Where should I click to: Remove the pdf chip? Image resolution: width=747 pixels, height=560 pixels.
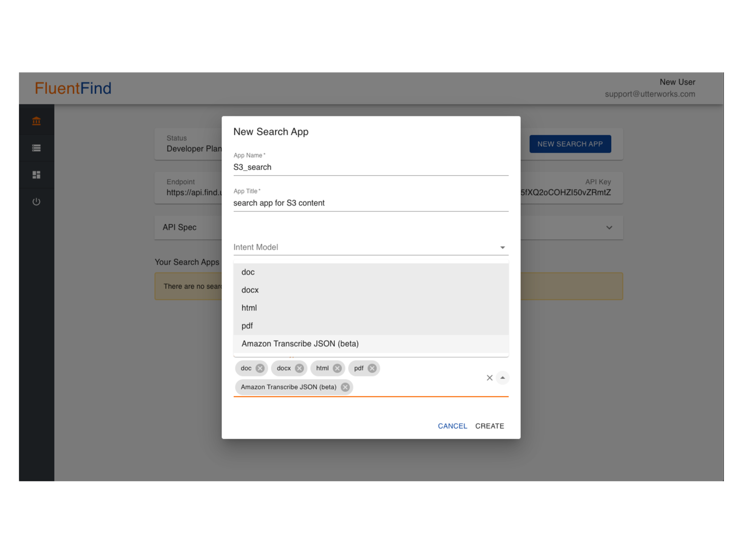coord(372,368)
